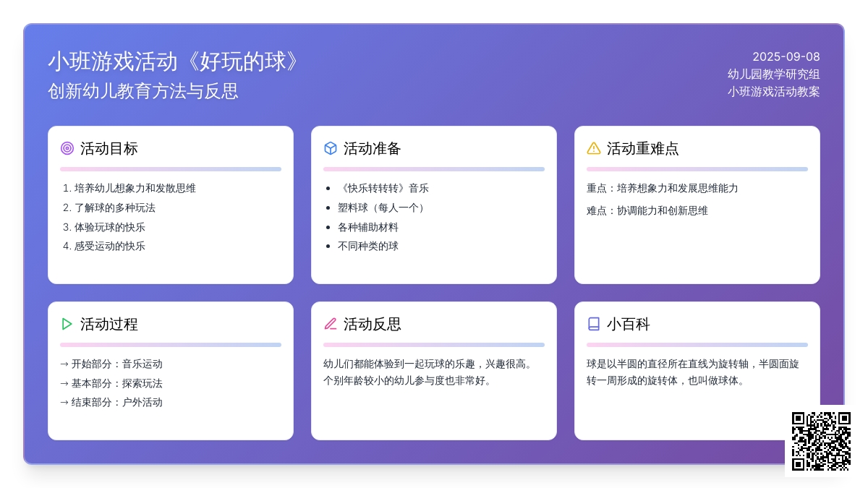Click the QR code image
Screen dimensions: 868x488
tap(821, 441)
